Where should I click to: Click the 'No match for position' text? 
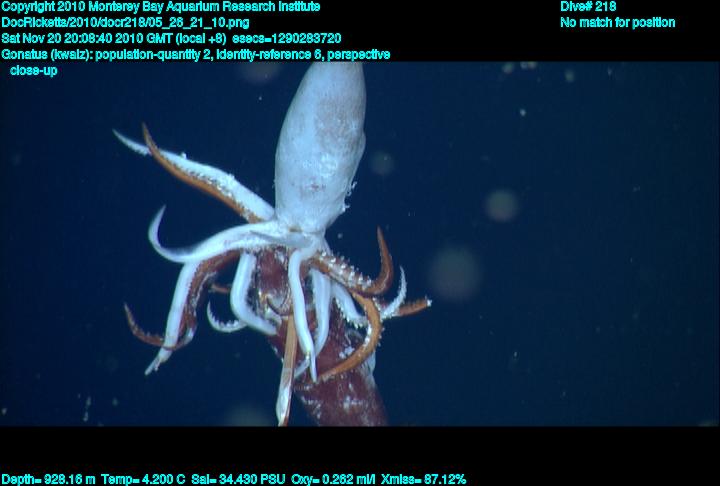(618, 23)
